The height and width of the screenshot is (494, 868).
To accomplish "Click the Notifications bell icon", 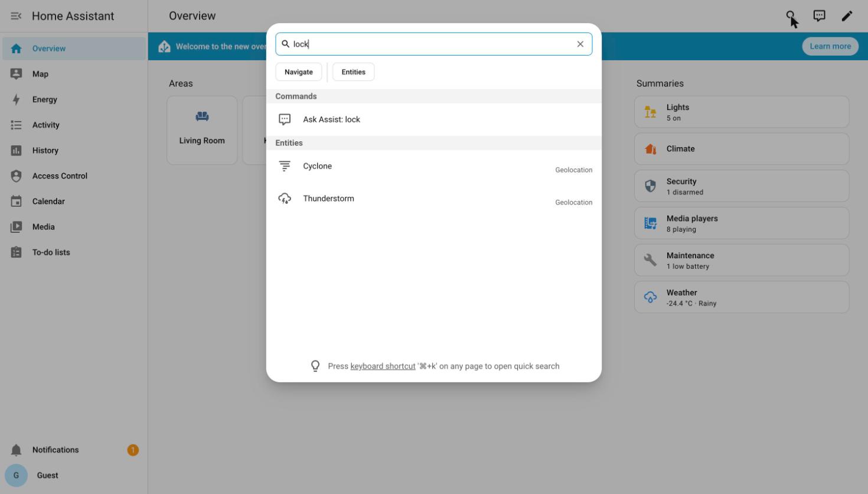I will (x=16, y=450).
